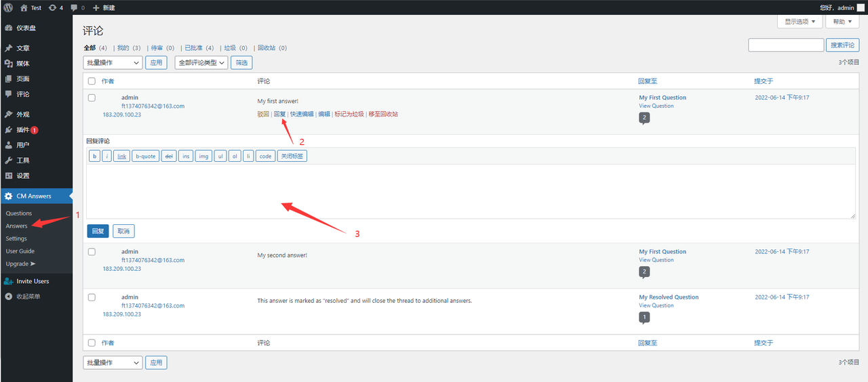This screenshot has height=382, width=868.
Task: Toggle the footer select-all checkbox
Action: [92, 343]
